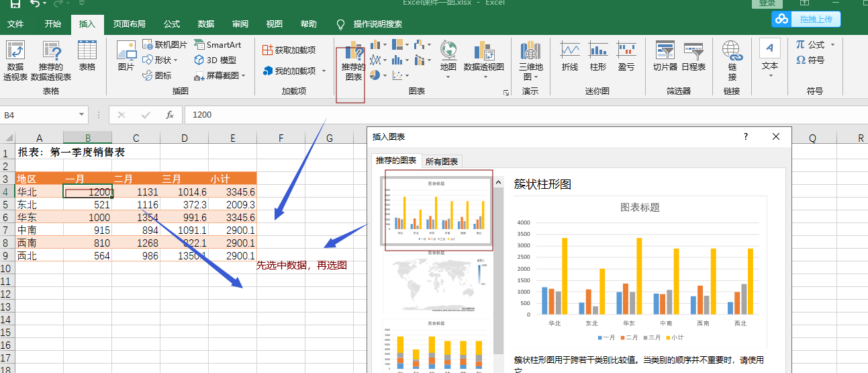
Task: Open Recommended PivotTables (推荐的数据透视表)
Action: (x=51, y=60)
